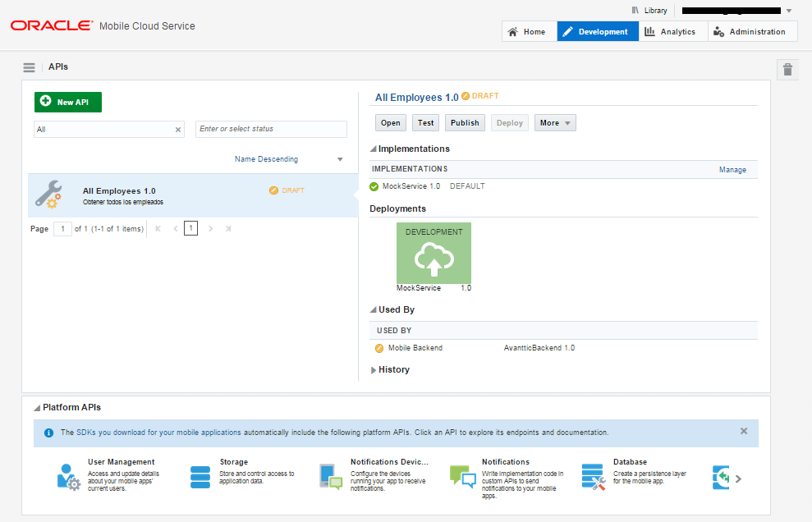Go to the Home tab
Viewport: 812px width, 522px height.
click(x=530, y=31)
